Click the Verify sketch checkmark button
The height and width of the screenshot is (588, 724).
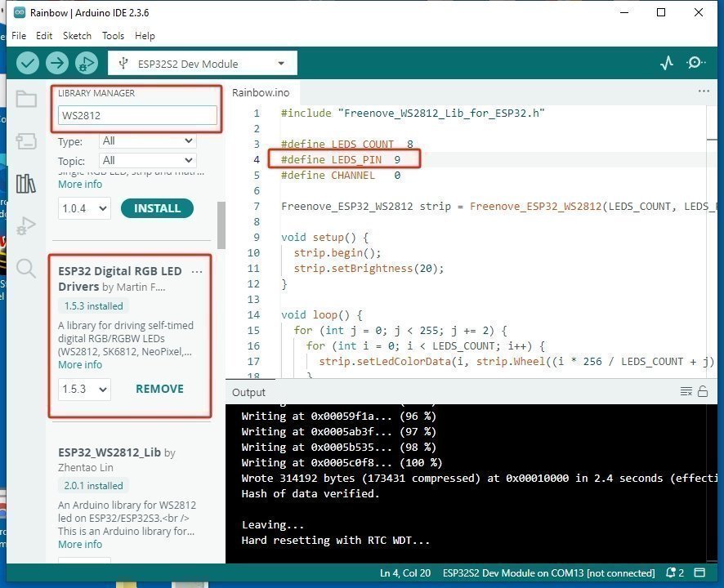click(28, 63)
